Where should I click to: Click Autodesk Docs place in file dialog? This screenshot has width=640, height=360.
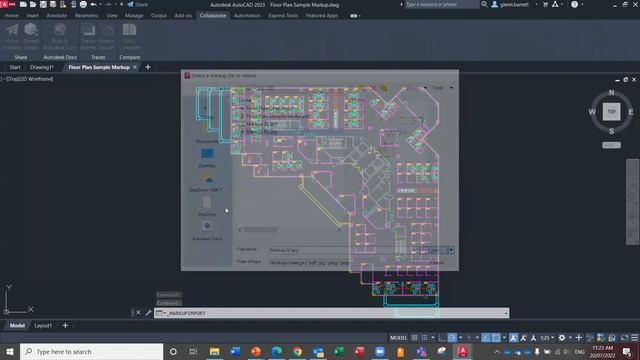click(x=207, y=231)
